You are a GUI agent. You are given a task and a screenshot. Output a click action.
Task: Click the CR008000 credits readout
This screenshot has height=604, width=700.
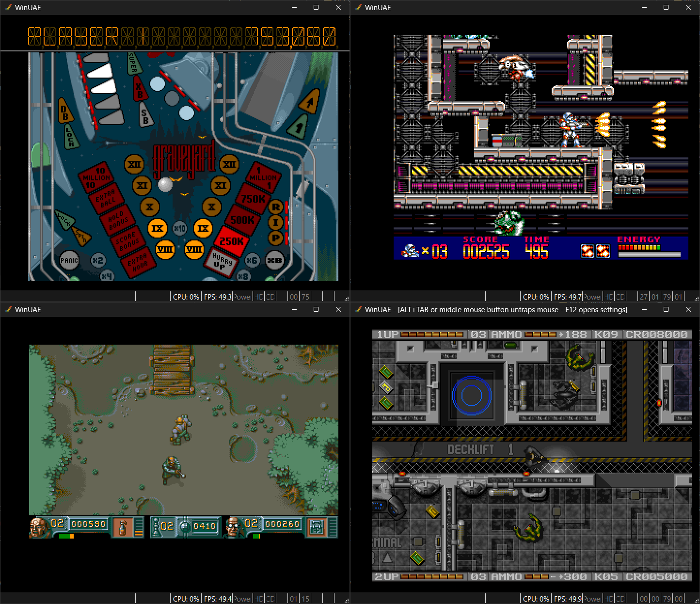(657, 334)
